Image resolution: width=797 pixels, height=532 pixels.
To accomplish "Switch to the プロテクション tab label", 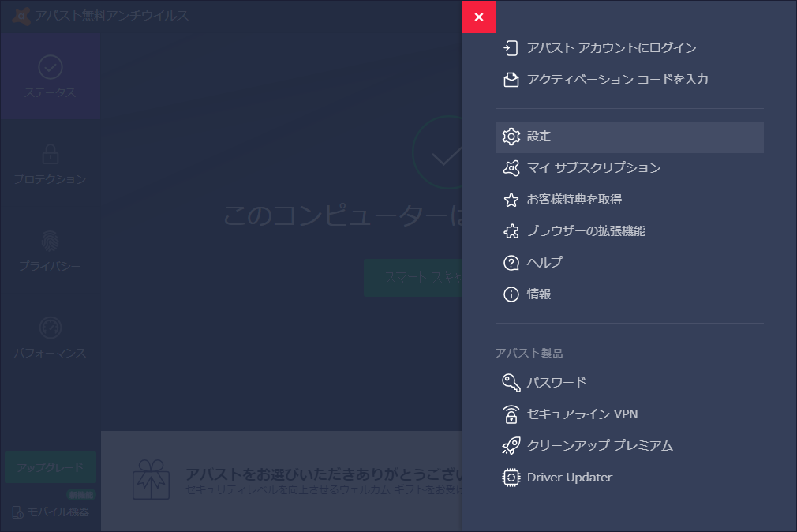I will [x=51, y=179].
